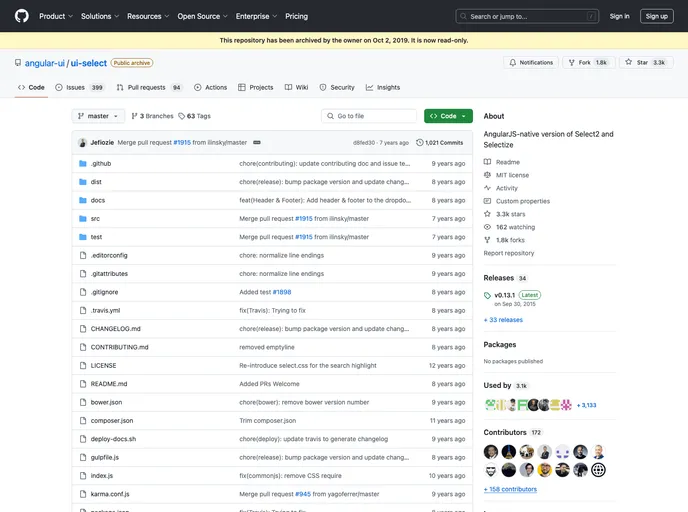
Task: Click the Activity pulse icon
Action: (x=487, y=188)
